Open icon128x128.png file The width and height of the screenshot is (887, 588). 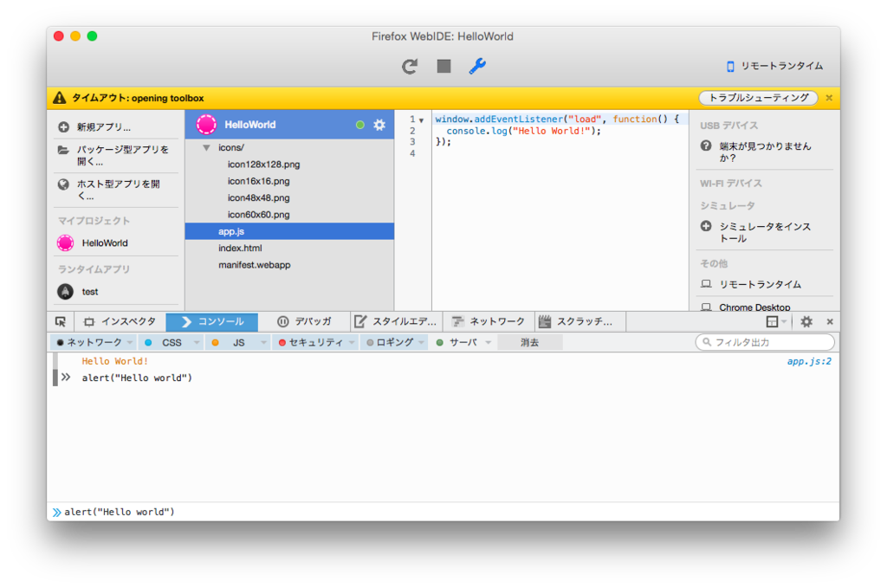(263, 165)
